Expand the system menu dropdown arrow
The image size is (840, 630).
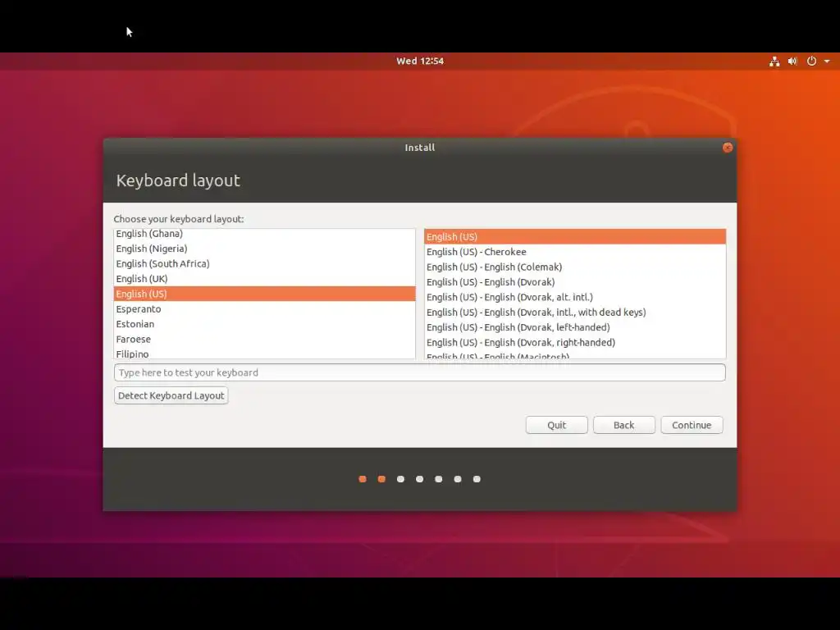(x=827, y=61)
